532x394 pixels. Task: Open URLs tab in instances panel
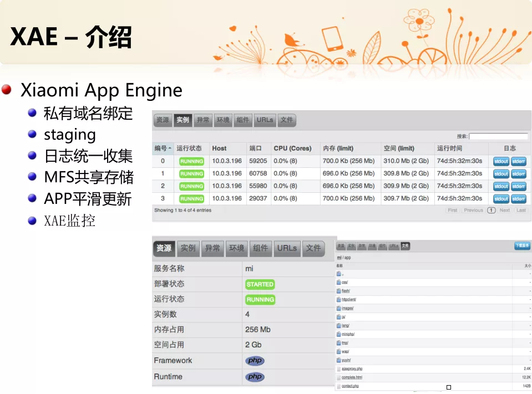(265, 120)
